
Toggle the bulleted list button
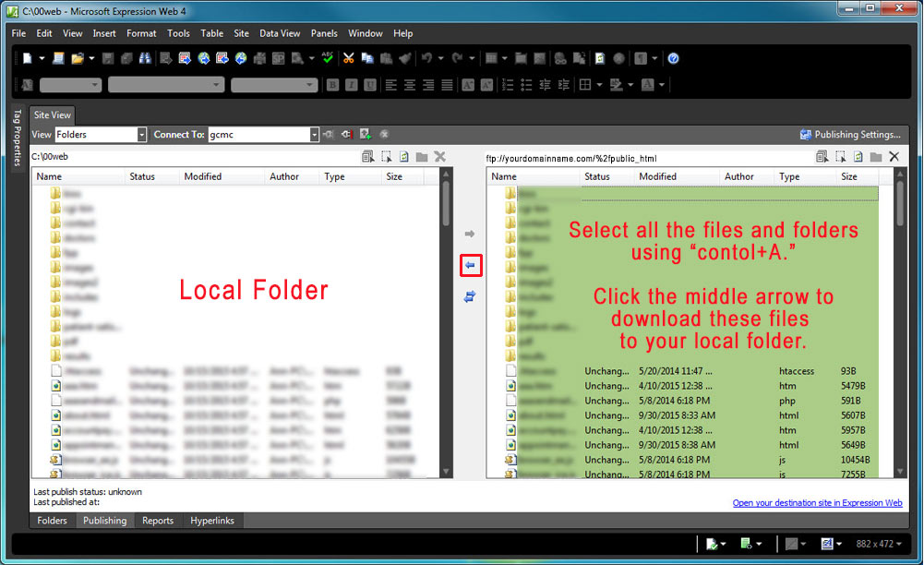point(527,85)
